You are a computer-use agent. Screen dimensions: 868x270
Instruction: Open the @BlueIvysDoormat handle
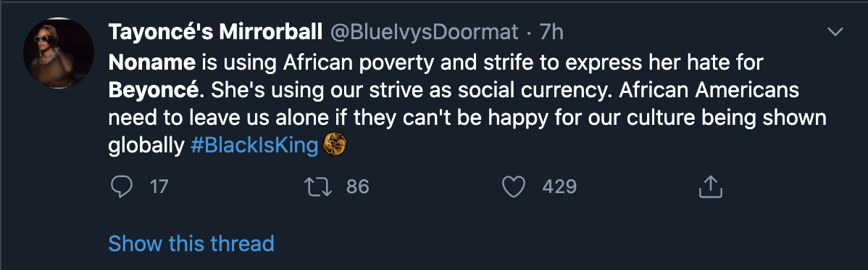coord(424,33)
